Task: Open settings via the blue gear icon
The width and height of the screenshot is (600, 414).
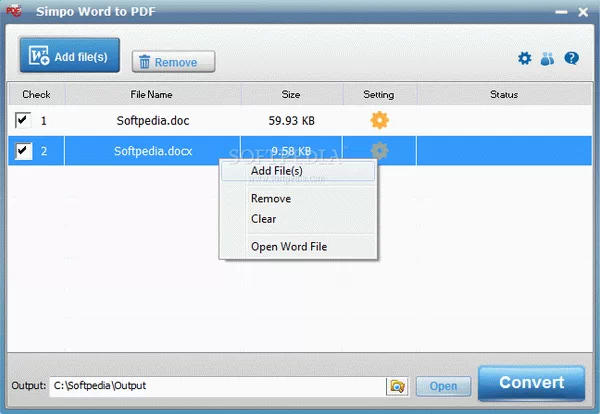Action: tap(525, 58)
